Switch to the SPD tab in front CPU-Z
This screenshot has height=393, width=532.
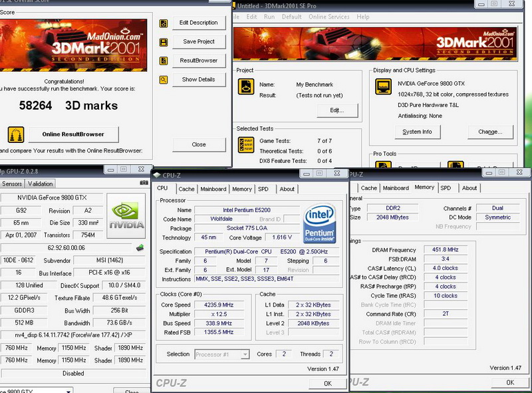(x=263, y=189)
